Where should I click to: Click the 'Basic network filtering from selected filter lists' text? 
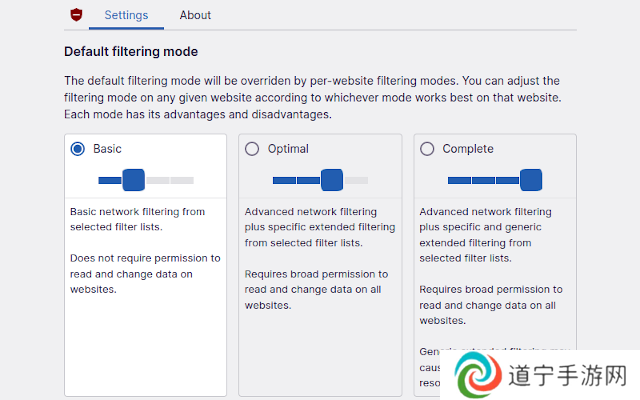coord(137,219)
